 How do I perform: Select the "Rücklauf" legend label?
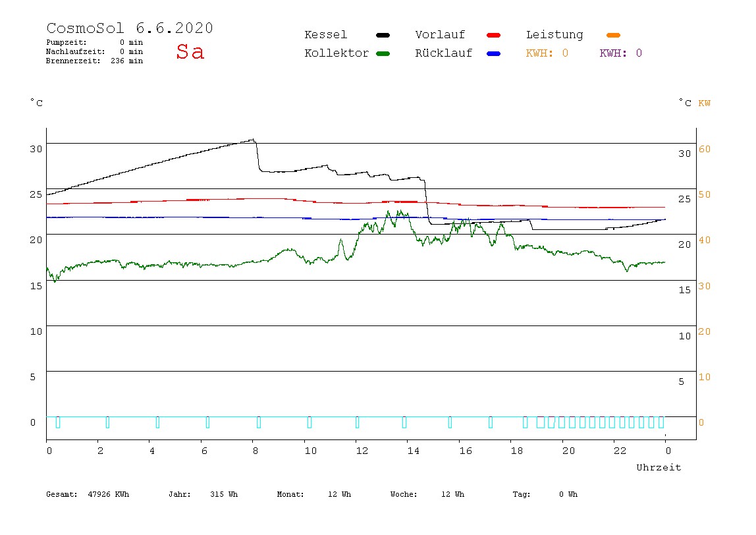pos(444,53)
